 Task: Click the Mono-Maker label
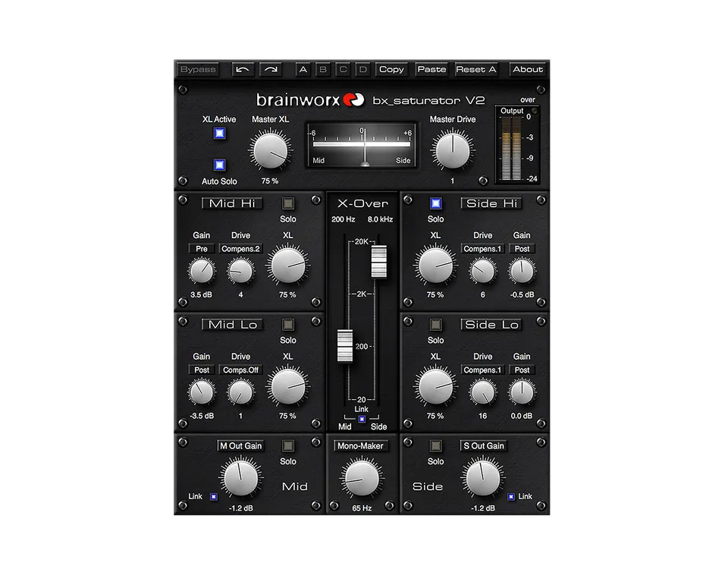coord(360,446)
